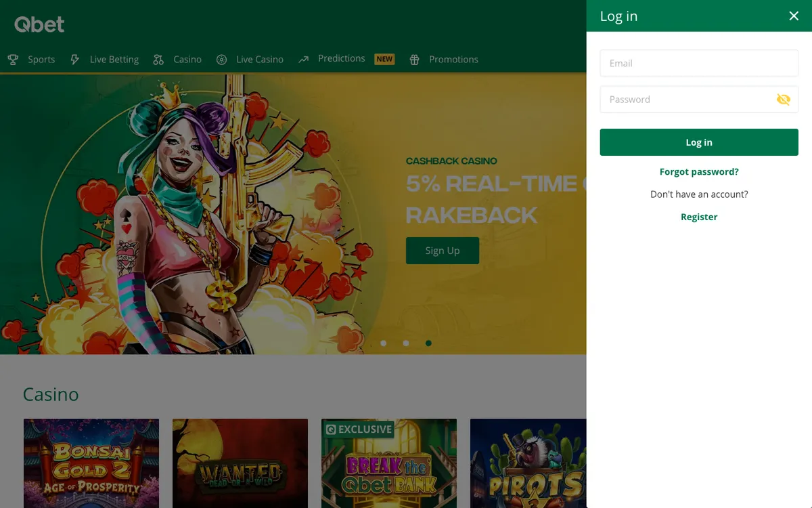Go to the Casino menu item

click(x=187, y=60)
